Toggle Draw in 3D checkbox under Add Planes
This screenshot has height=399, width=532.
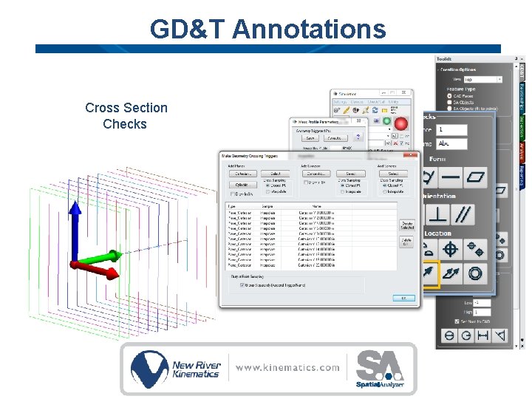(x=233, y=194)
